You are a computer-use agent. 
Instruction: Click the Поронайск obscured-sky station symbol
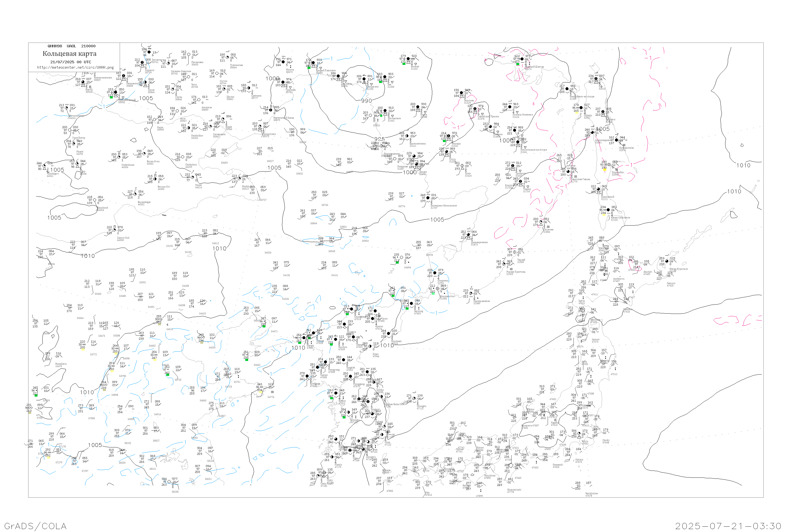pyautogui.click(x=609, y=165)
